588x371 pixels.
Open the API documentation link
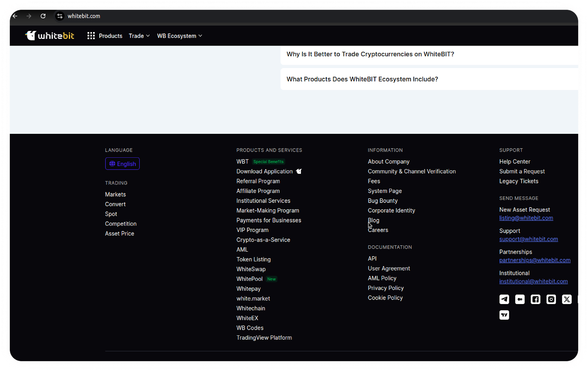click(372, 258)
